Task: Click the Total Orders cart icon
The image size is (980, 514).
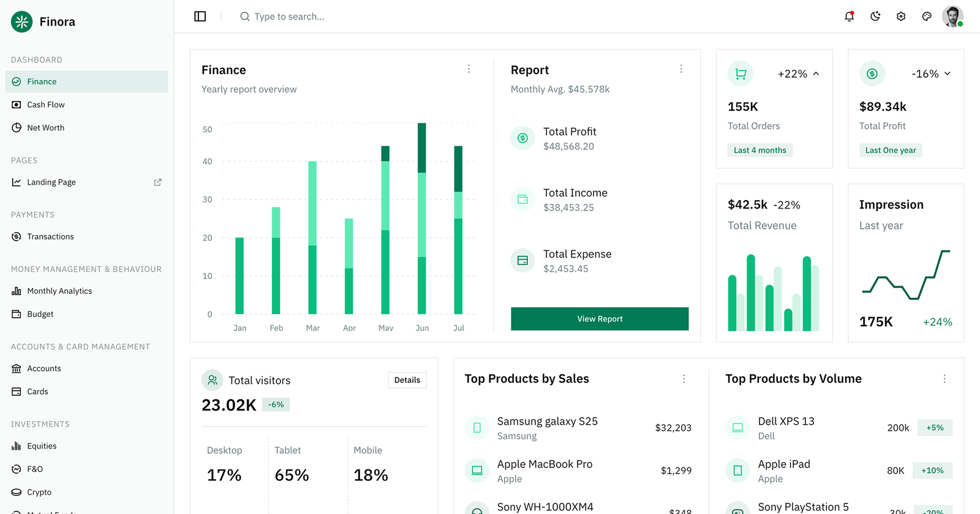Action: [x=741, y=73]
